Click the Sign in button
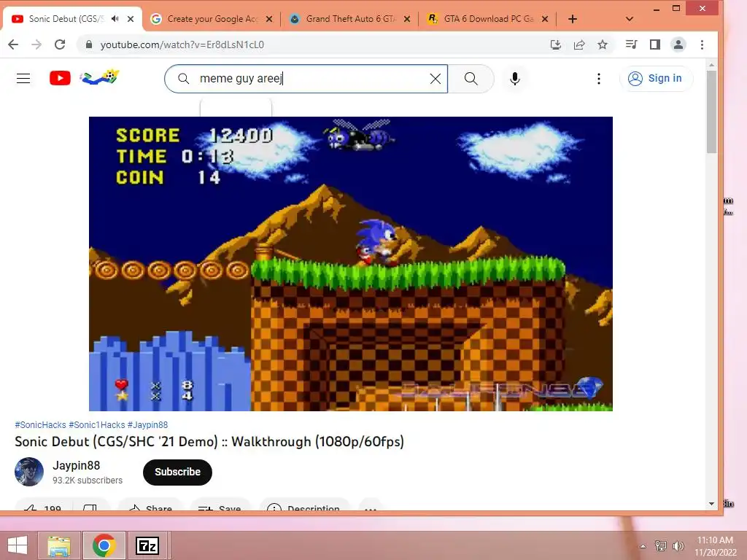Screen dimensions: 747x560 pos(655,79)
